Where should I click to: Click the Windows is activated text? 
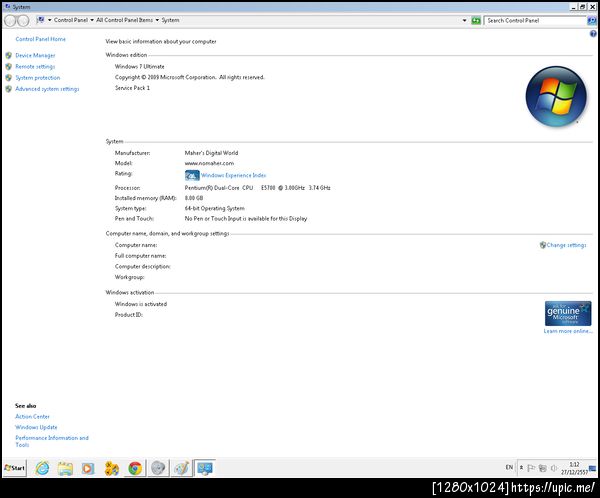click(141, 304)
